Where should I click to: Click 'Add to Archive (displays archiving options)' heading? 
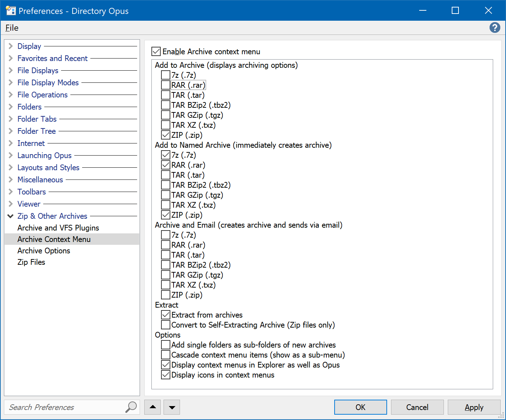coord(226,65)
